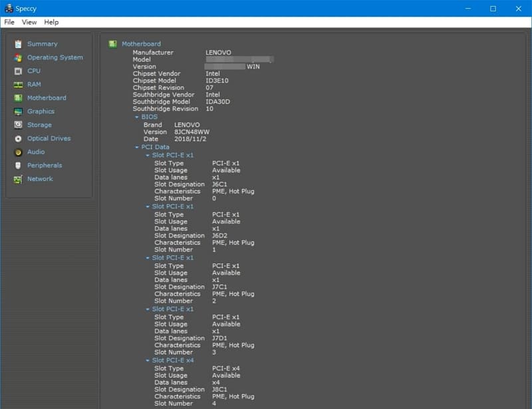Collapse the Slot PCI-E x1 arrow above J6D2
This screenshot has height=409, width=532.
(147, 207)
